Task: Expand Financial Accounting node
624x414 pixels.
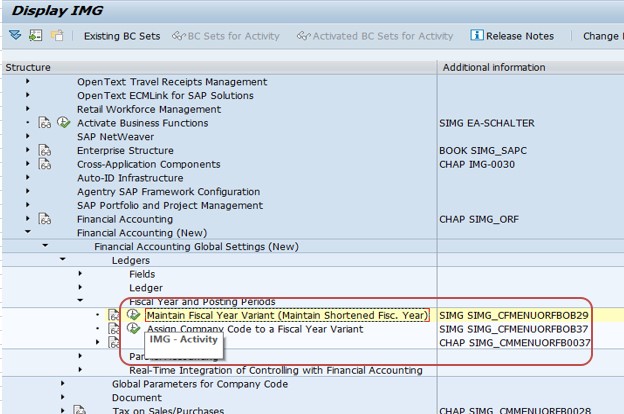Action: tap(27, 219)
